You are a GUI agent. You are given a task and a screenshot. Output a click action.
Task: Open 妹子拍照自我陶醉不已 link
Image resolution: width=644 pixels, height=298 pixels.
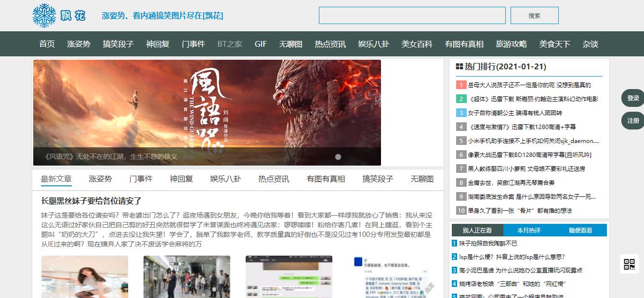point(488,244)
